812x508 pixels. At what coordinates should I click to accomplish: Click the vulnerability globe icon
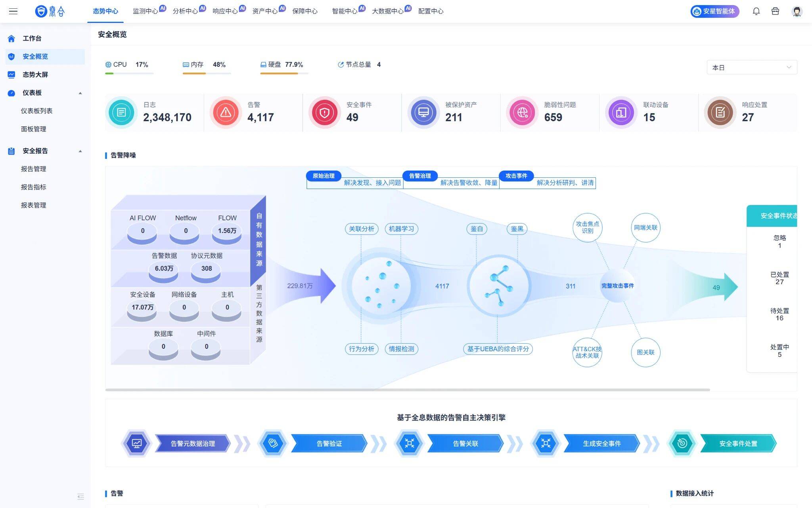pyautogui.click(x=522, y=113)
